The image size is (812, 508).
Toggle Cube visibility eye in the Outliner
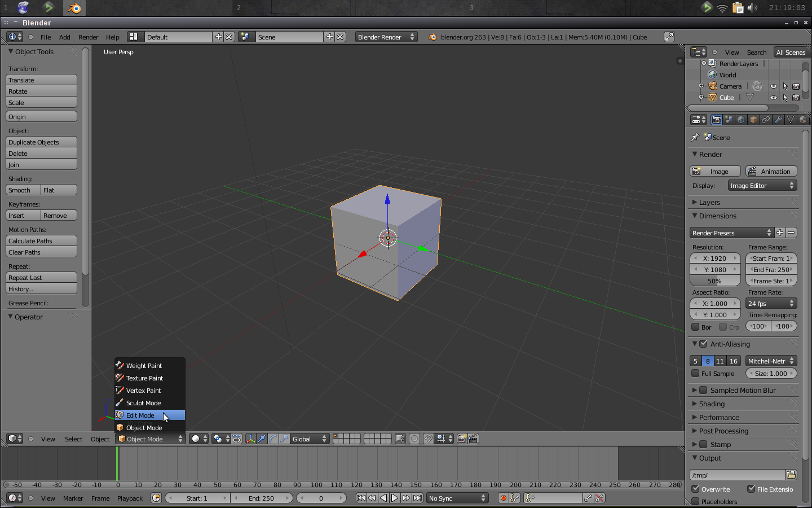point(773,97)
